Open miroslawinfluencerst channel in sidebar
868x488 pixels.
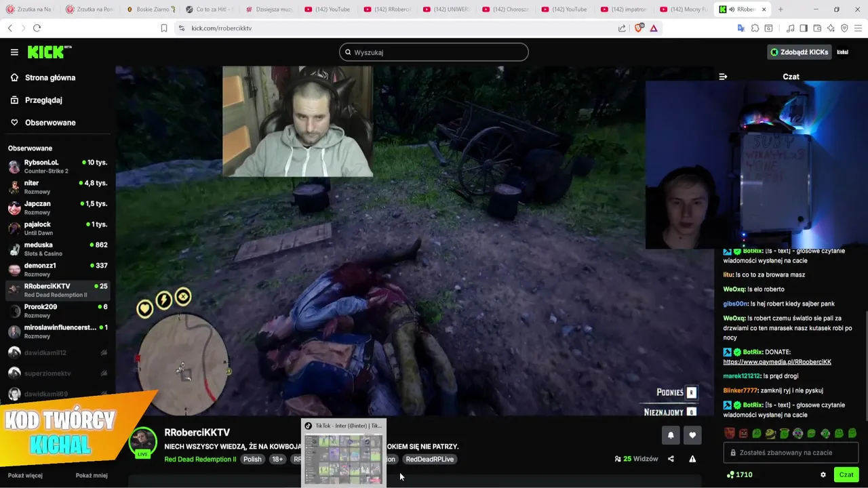58,331
